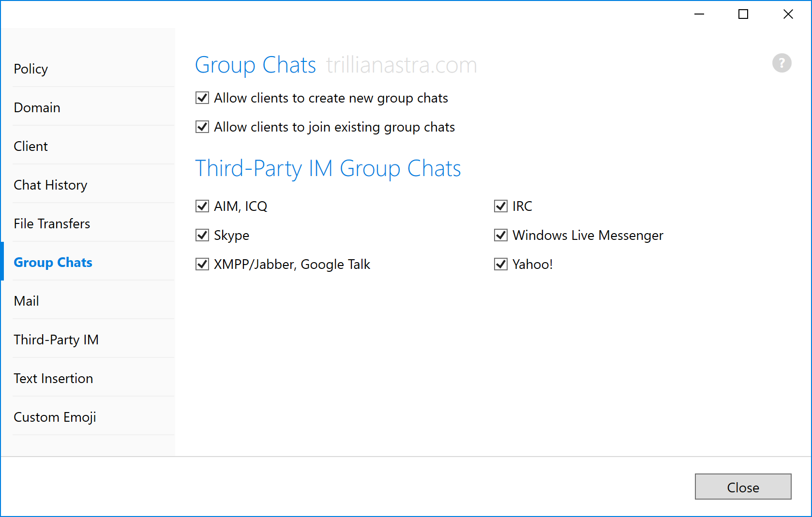Screen dimensions: 812x517
Task: Minimize the settings window
Action: point(699,15)
